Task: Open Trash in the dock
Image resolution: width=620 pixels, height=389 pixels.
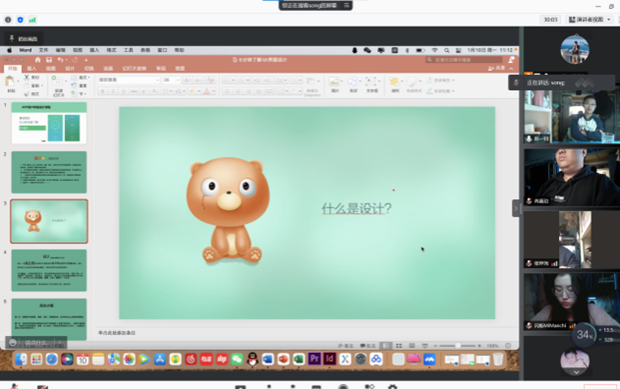Action: [498, 359]
